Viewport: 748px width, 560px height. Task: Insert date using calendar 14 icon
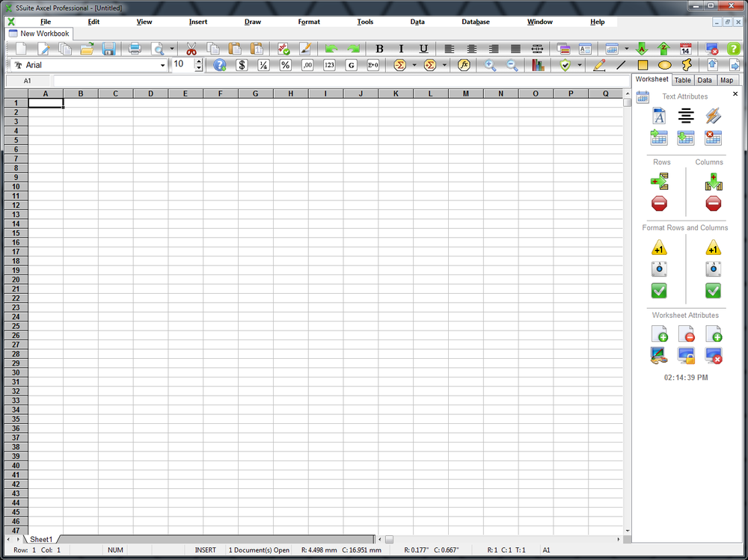click(x=685, y=49)
